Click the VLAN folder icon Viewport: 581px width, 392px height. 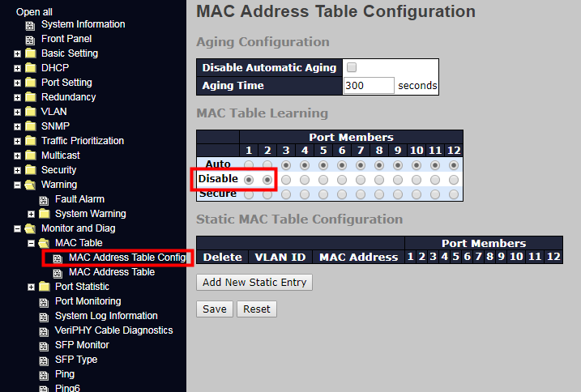point(31,112)
